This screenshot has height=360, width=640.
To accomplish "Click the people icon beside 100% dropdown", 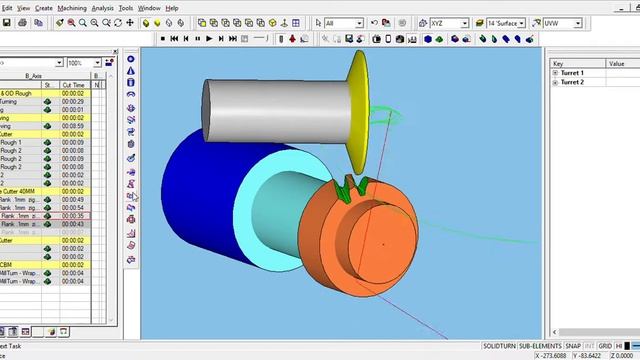I will 109,62.
